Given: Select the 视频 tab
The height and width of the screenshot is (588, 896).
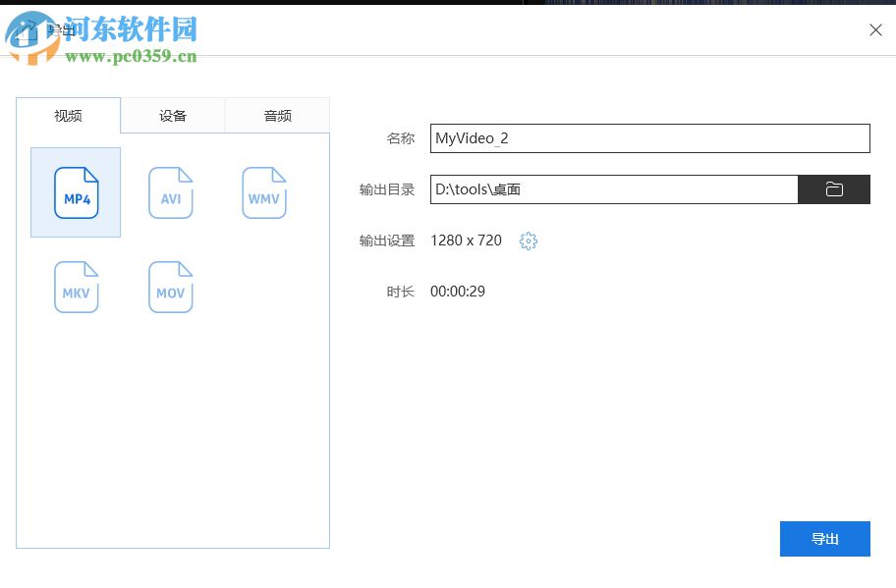Looking at the screenshot, I should [x=67, y=115].
